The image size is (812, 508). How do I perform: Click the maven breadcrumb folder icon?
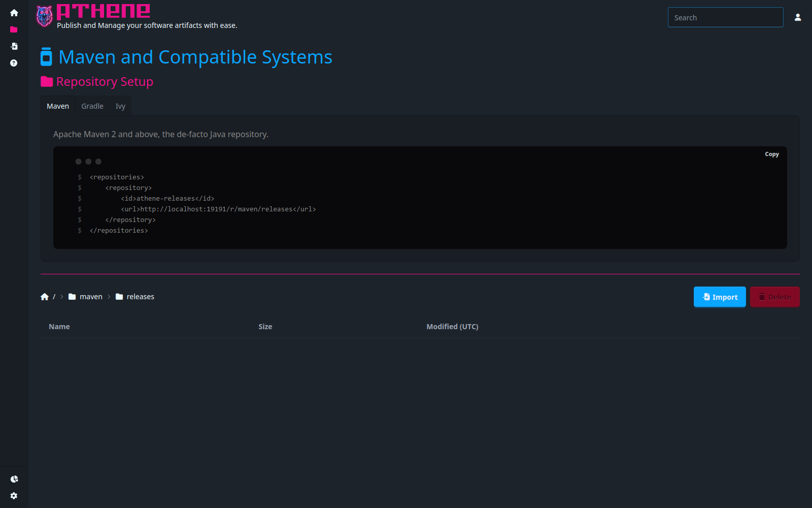72,297
